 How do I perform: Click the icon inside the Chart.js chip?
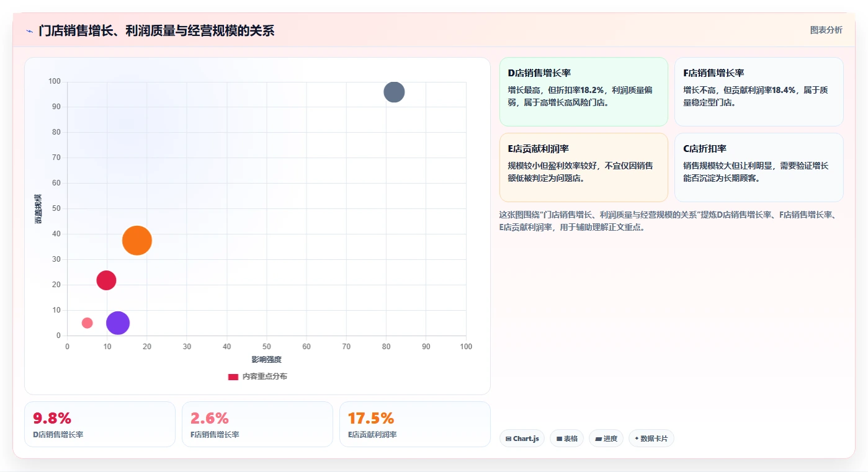coord(509,439)
